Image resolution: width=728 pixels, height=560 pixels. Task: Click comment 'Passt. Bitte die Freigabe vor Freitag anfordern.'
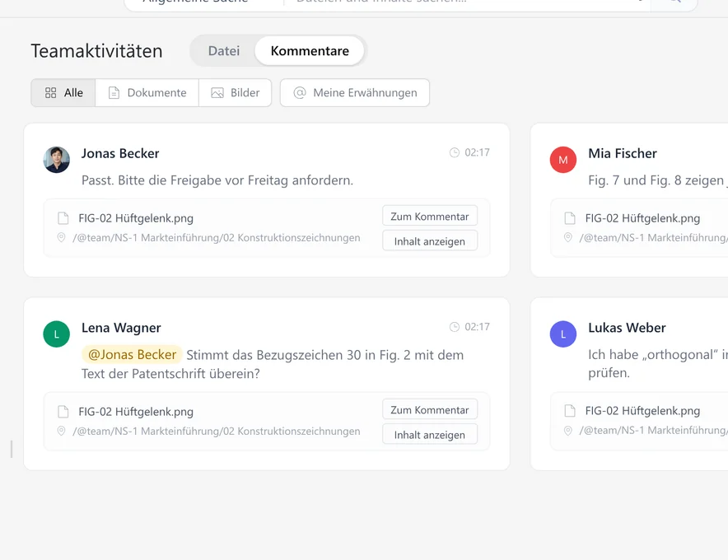coord(217,180)
